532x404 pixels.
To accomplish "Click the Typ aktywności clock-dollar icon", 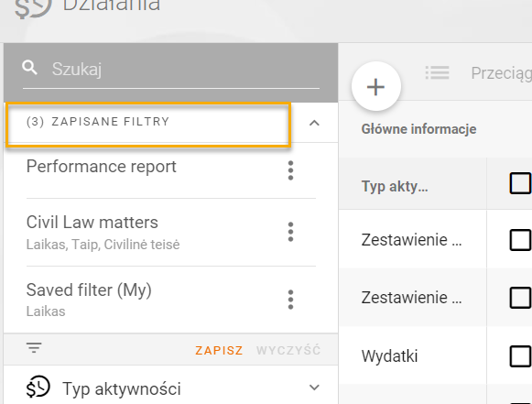I will click(x=38, y=387).
